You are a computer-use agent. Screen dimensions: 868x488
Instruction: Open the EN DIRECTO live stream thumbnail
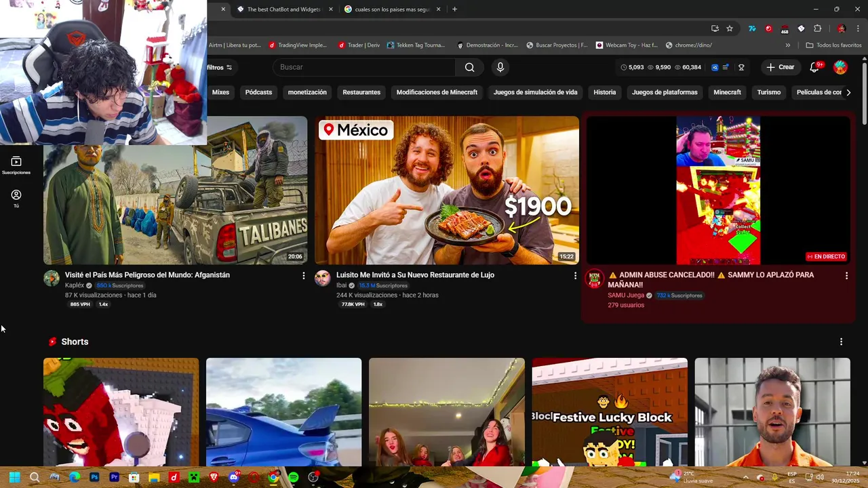click(x=718, y=190)
